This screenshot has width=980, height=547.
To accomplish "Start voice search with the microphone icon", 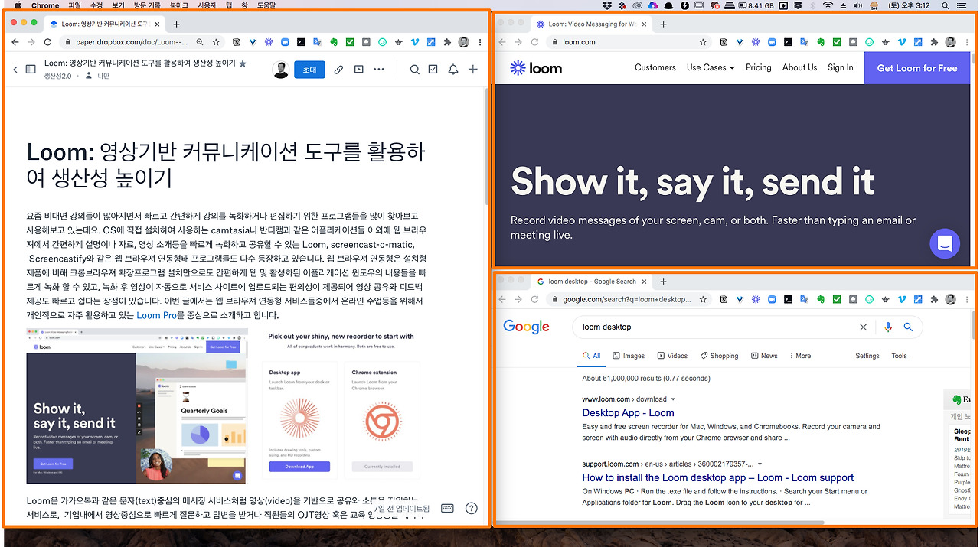I will [888, 327].
